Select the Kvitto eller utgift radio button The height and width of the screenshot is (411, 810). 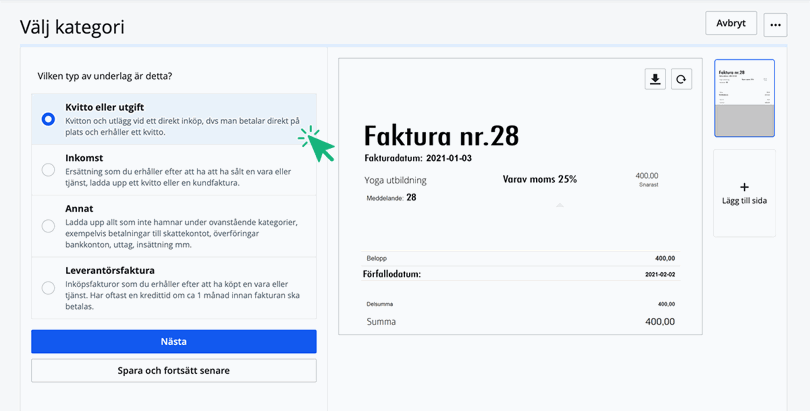click(48, 119)
